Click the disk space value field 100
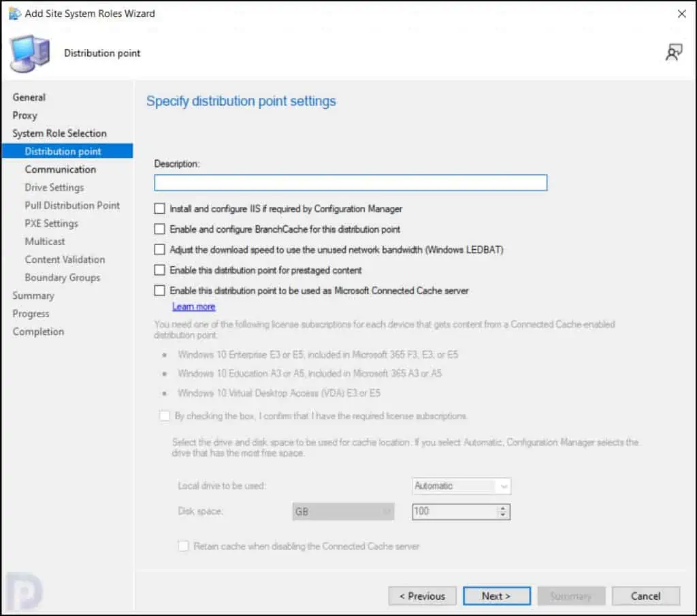697x616 pixels. [x=454, y=512]
